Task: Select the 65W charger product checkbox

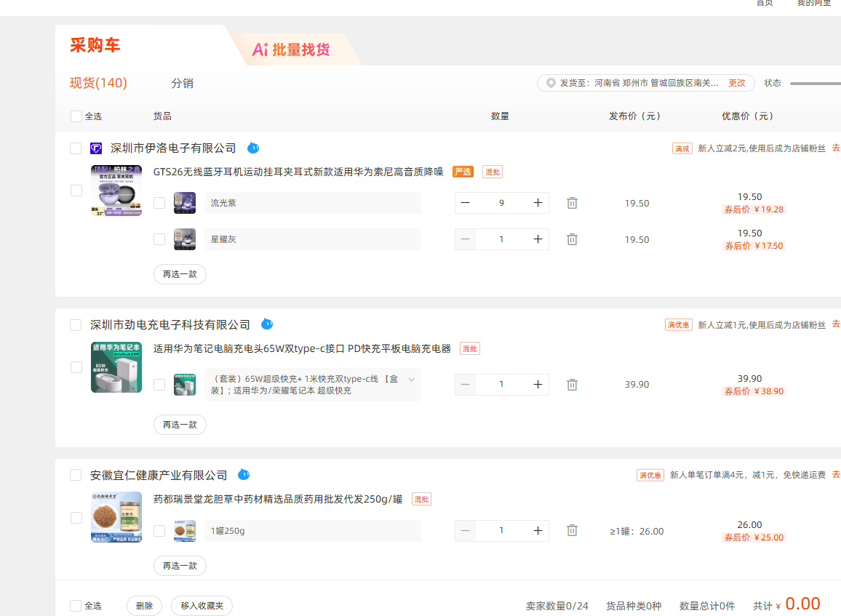Action: 76,367
